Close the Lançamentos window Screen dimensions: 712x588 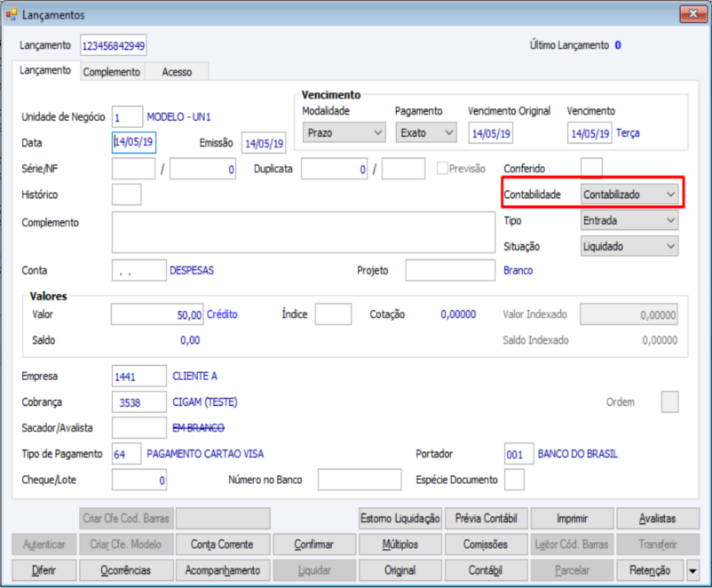point(693,14)
